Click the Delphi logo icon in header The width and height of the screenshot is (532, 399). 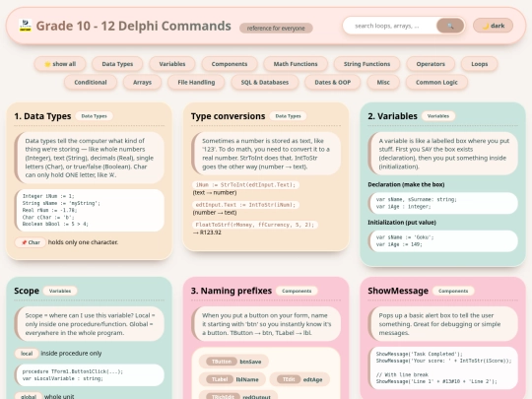coord(25,26)
